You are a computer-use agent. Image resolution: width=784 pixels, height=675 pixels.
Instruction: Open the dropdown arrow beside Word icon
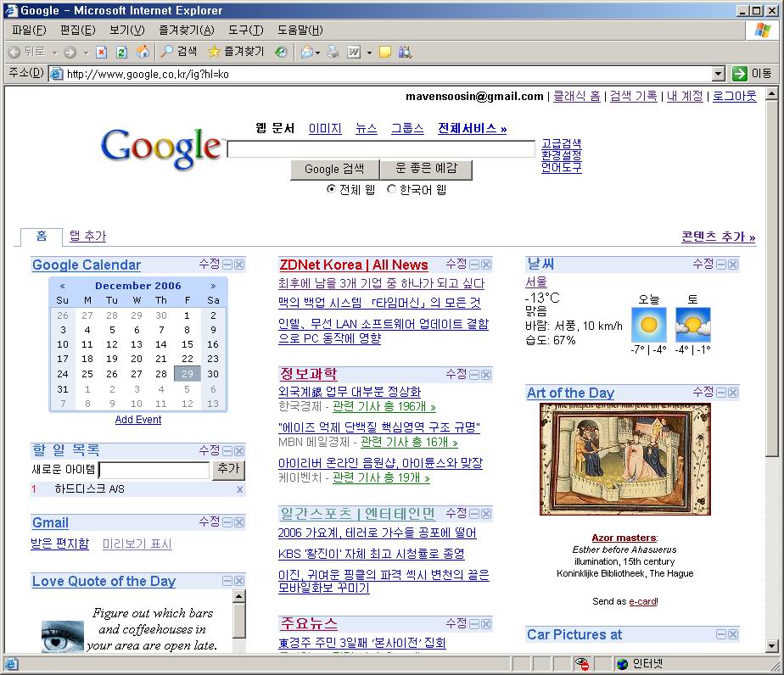tap(369, 53)
